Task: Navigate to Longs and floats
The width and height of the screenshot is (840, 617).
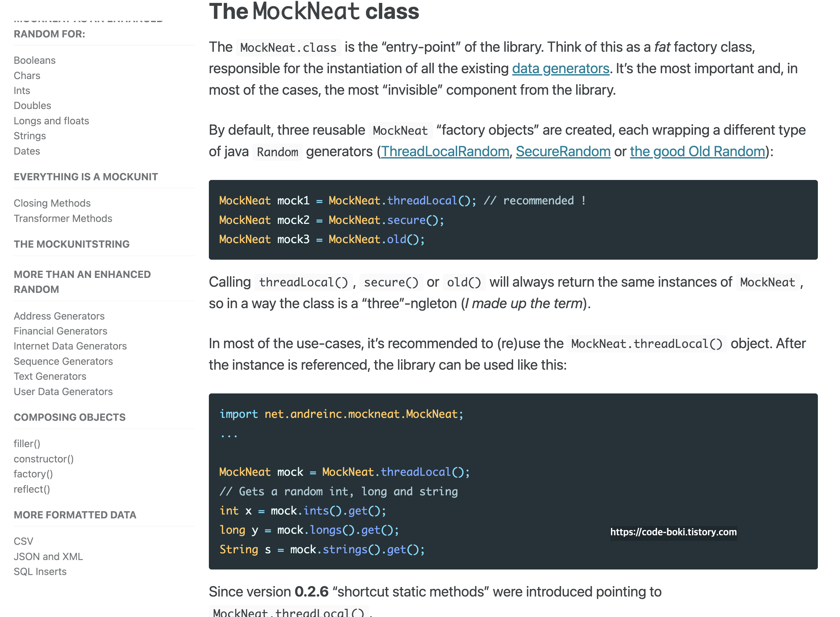Action: point(51,121)
